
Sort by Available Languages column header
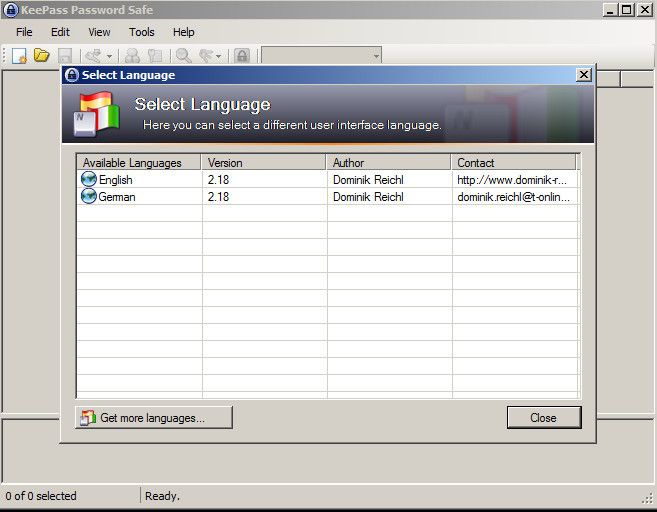pos(139,162)
